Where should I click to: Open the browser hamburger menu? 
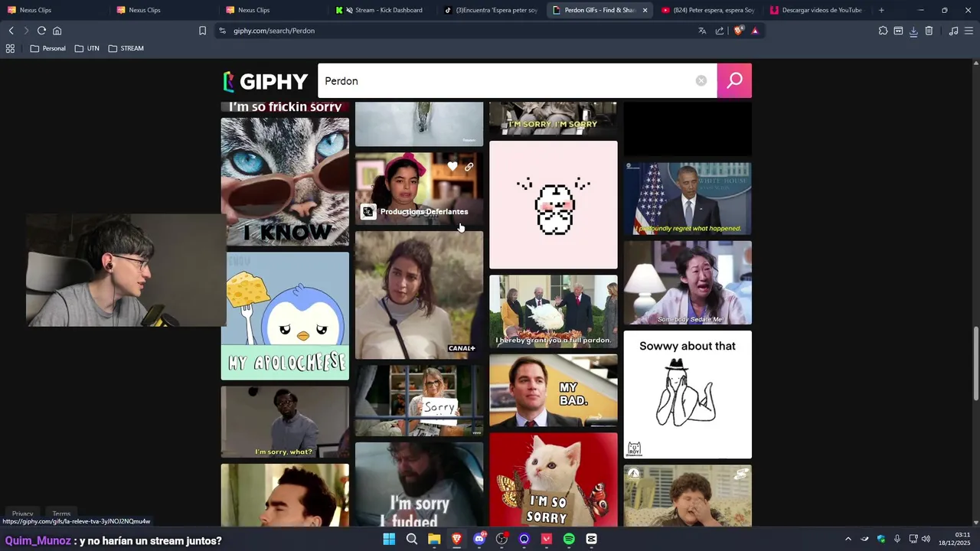969,31
